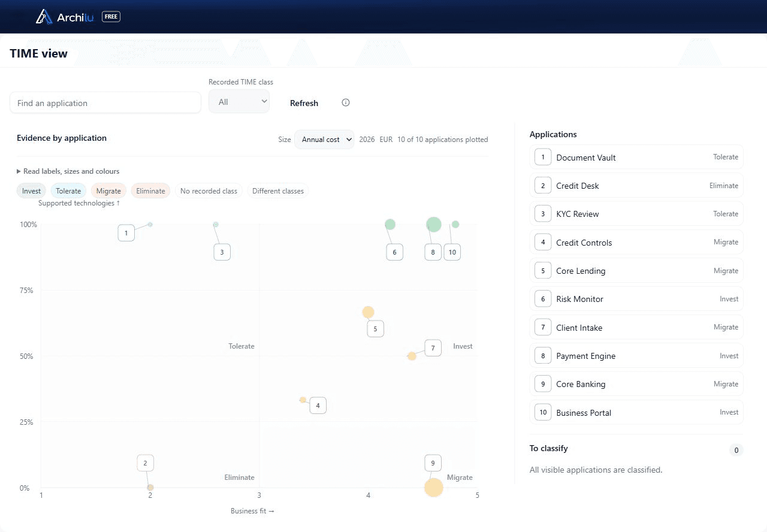Click the orange bubble attached to label 5
This screenshot has height=532, width=767.
368,312
